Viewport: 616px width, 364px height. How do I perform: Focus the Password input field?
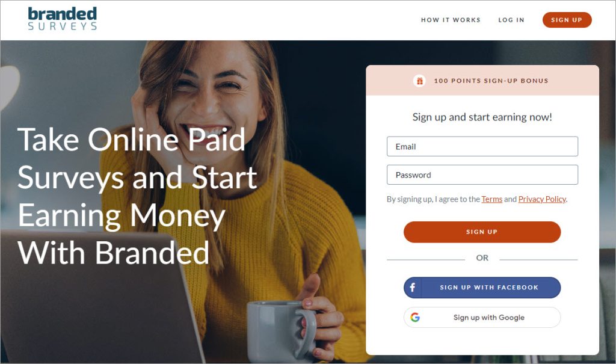(482, 175)
